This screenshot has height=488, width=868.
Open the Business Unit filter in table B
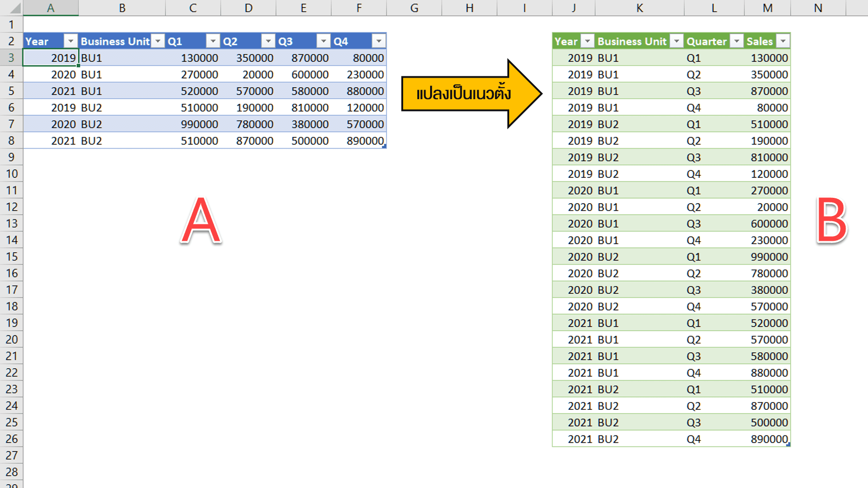tap(676, 41)
